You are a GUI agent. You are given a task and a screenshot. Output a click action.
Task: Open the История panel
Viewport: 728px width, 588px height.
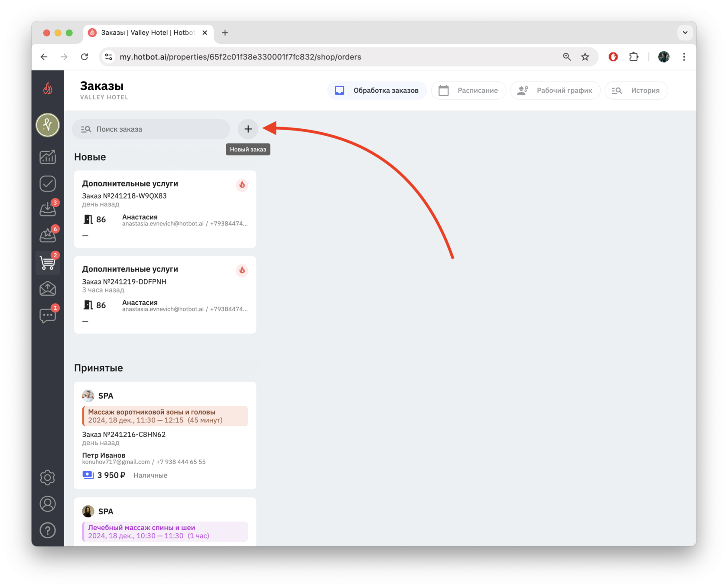pos(636,90)
